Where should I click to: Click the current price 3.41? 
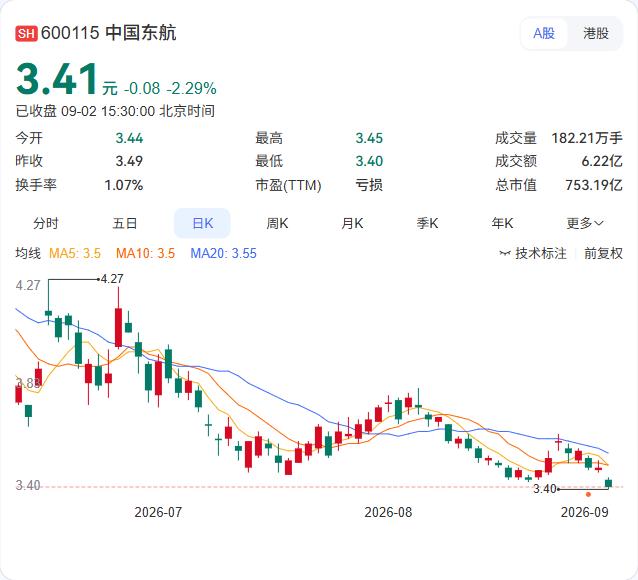tap(57, 79)
